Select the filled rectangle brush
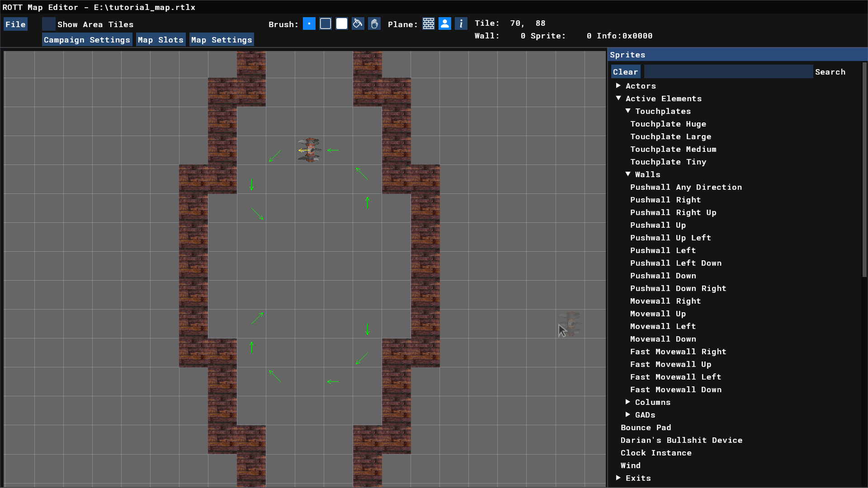Image resolution: width=868 pixels, height=488 pixels. [342, 24]
